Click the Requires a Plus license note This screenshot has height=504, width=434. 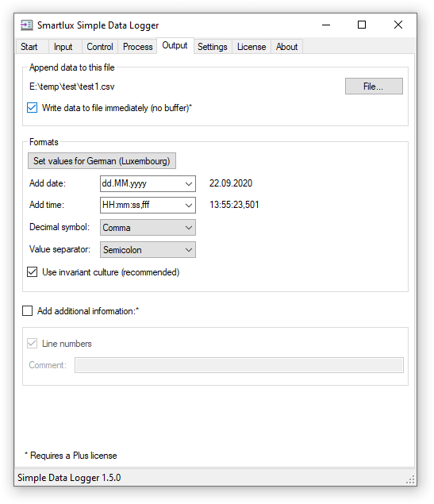coord(71,456)
